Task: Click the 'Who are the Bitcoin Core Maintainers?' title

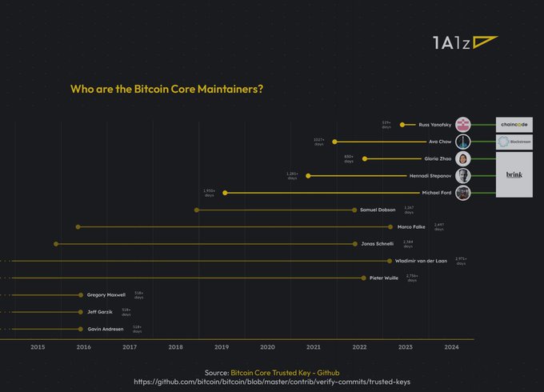Action: pyautogui.click(x=167, y=88)
